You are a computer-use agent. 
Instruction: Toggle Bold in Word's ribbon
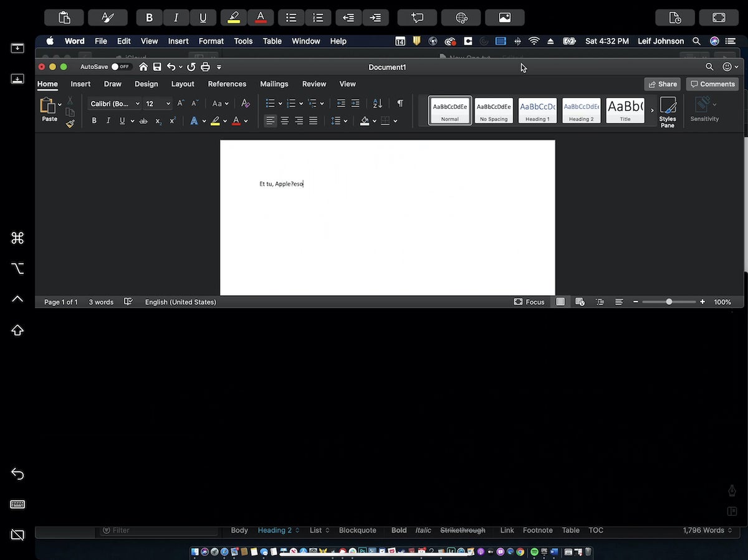(94, 121)
